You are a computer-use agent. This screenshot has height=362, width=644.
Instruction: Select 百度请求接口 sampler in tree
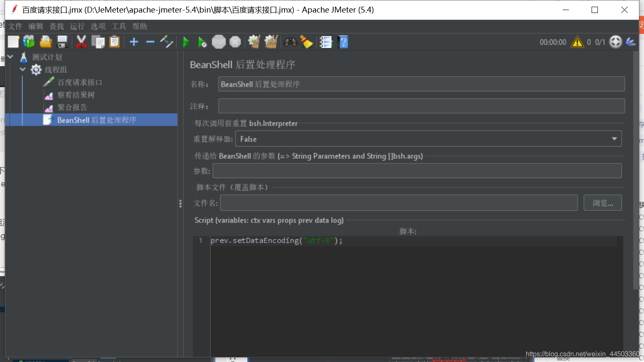point(80,82)
